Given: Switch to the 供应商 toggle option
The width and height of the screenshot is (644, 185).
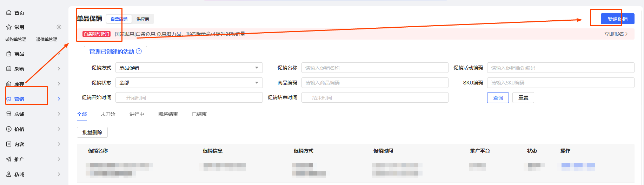Looking at the screenshot, I should [142, 19].
